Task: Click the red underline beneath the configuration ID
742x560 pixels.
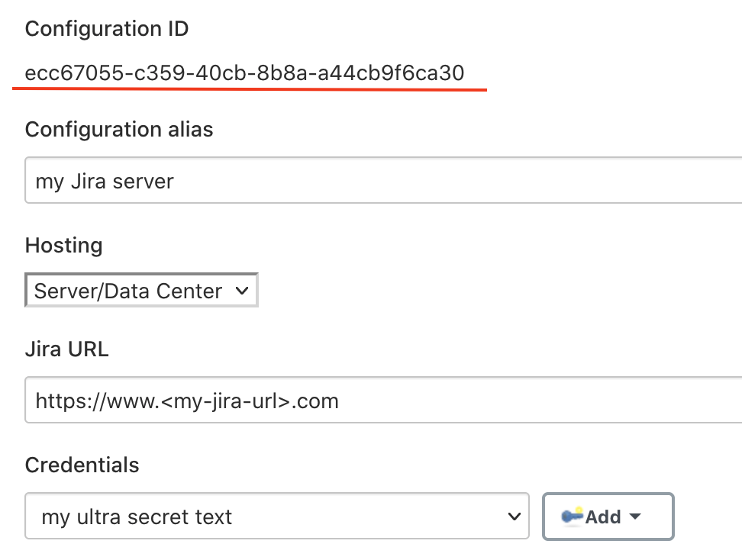Action: tap(250, 89)
